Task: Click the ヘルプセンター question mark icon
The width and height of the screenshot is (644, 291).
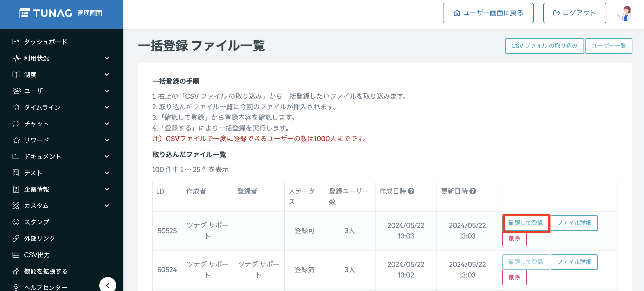Action: coord(16,287)
